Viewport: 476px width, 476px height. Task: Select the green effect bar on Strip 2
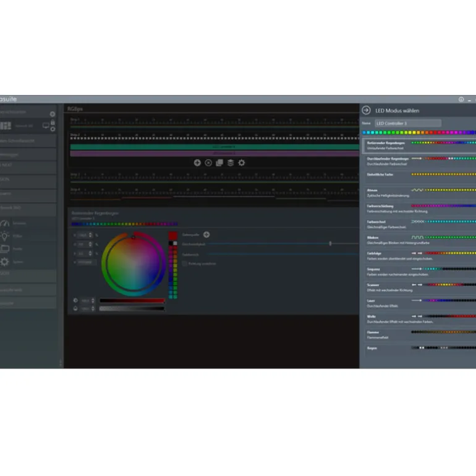tap(214, 147)
